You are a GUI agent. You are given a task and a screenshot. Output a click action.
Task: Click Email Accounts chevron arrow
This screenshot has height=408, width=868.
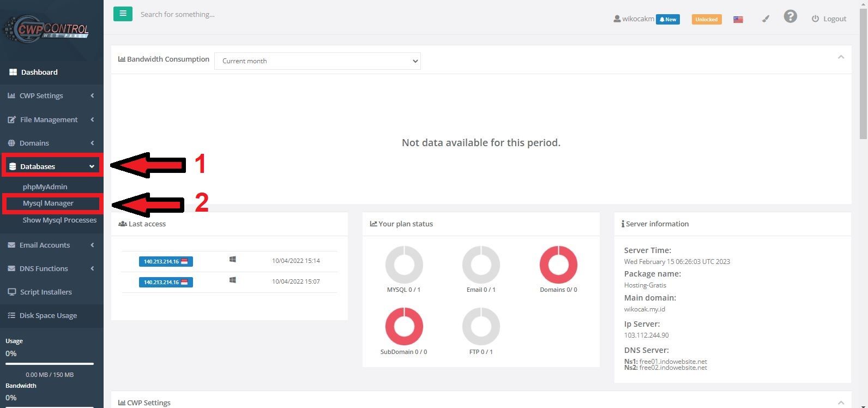tap(92, 245)
